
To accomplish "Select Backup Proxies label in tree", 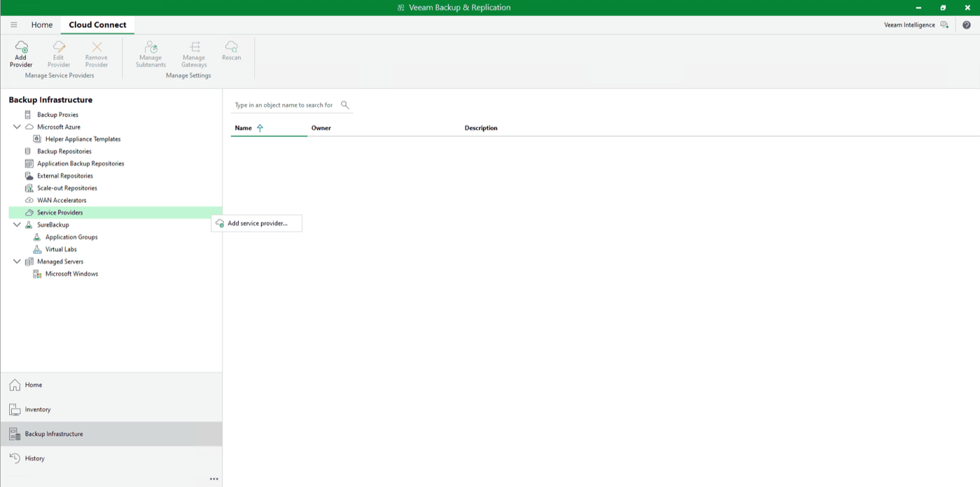I will coord(58,115).
